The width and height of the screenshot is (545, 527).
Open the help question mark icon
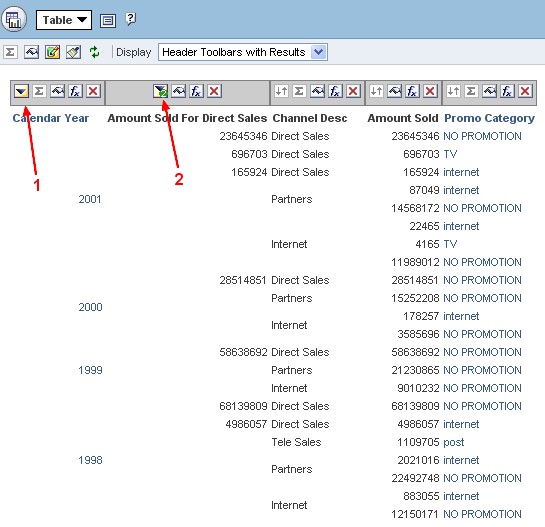pyautogui.click(x=130, y=19)
